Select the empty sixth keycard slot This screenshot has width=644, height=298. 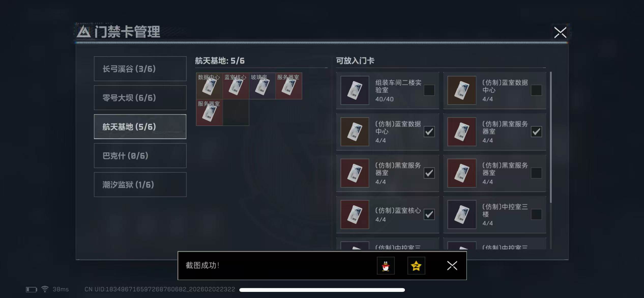point(236,112)
